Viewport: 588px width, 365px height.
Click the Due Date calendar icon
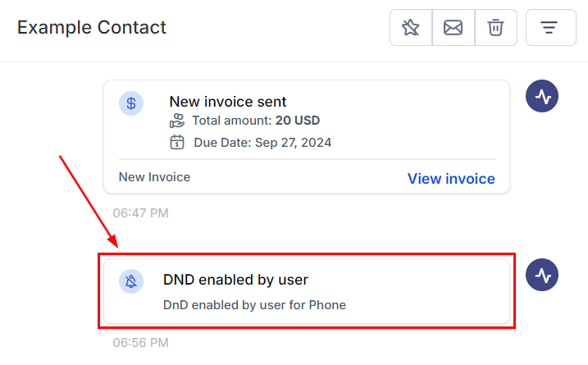[x=177, y=142]
